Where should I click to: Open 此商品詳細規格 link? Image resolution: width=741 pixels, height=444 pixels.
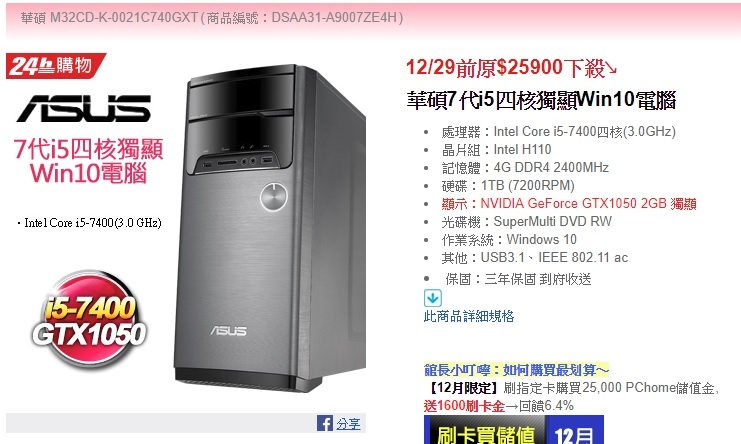(469, 316)
